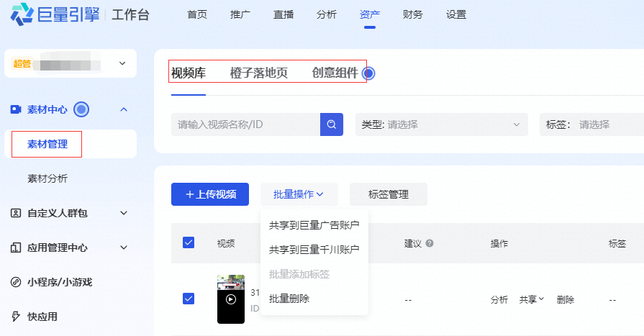644x336 pixels.
Task: Open the 标签 filter dropdown
Action: pyautogui.click(x=592, y=124)
